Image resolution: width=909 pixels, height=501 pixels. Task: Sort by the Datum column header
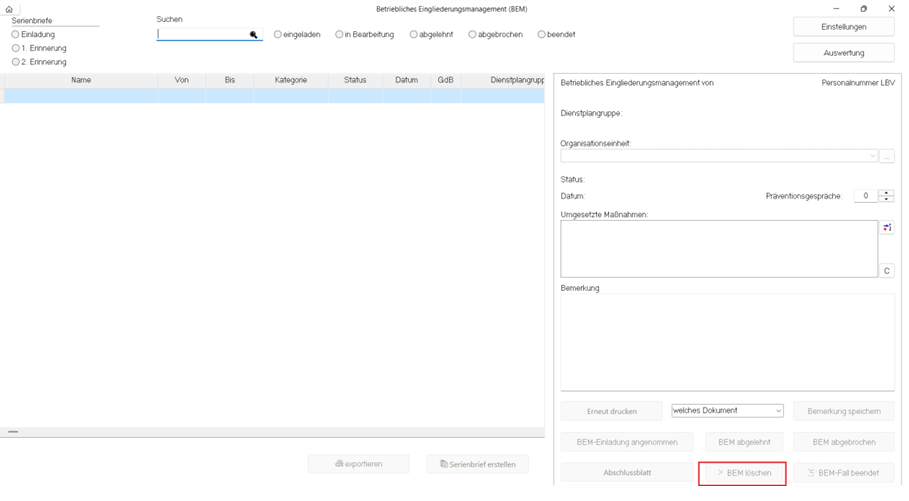point(406,80)
